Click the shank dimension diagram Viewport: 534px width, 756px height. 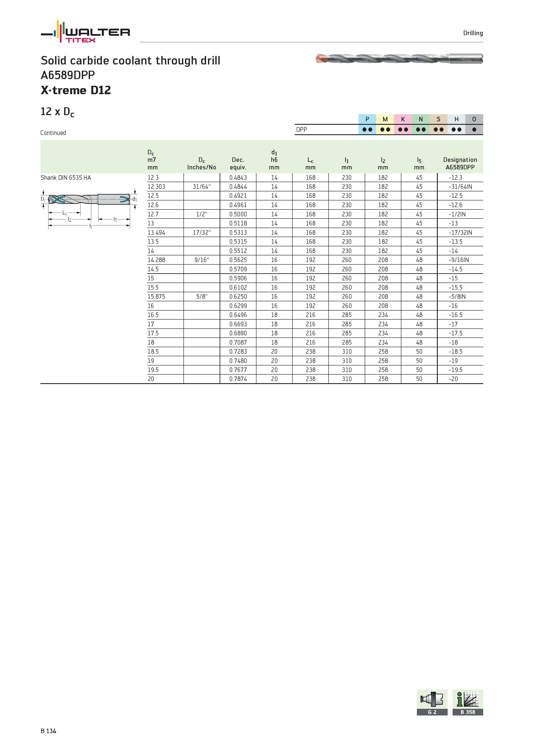[x=89, y=208]
